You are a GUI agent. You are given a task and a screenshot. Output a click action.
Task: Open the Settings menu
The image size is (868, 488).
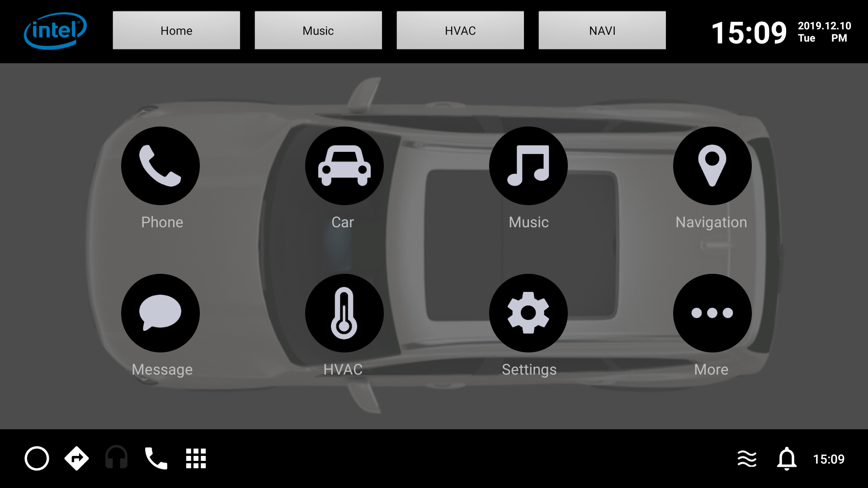tap(528, 313)
